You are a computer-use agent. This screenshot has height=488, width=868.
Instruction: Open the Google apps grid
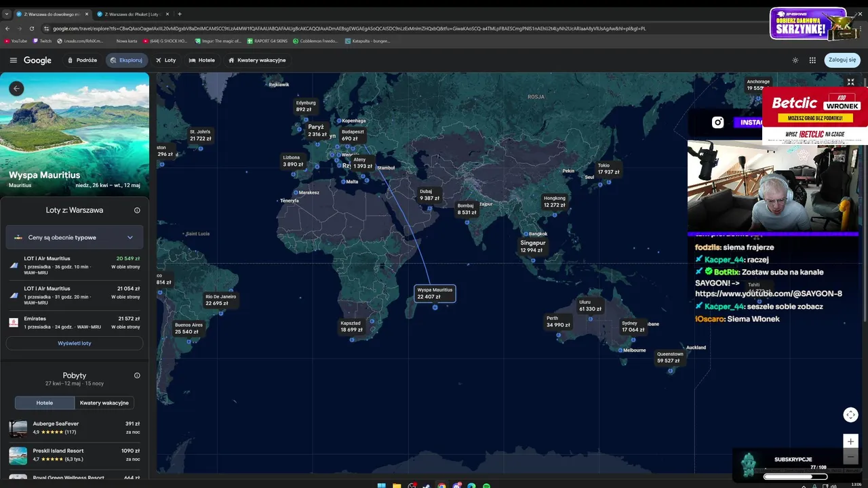coord(812,60)
